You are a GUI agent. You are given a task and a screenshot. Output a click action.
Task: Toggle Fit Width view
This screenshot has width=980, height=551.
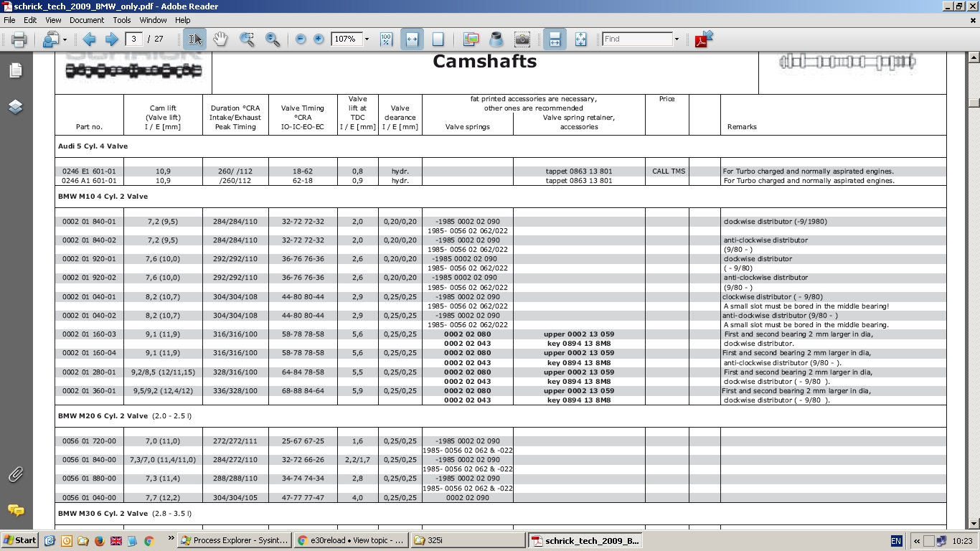click(x=412, y=39)
